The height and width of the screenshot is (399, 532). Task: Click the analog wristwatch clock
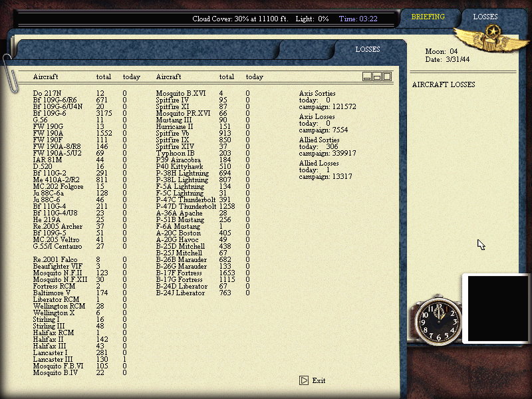(438, 321)
